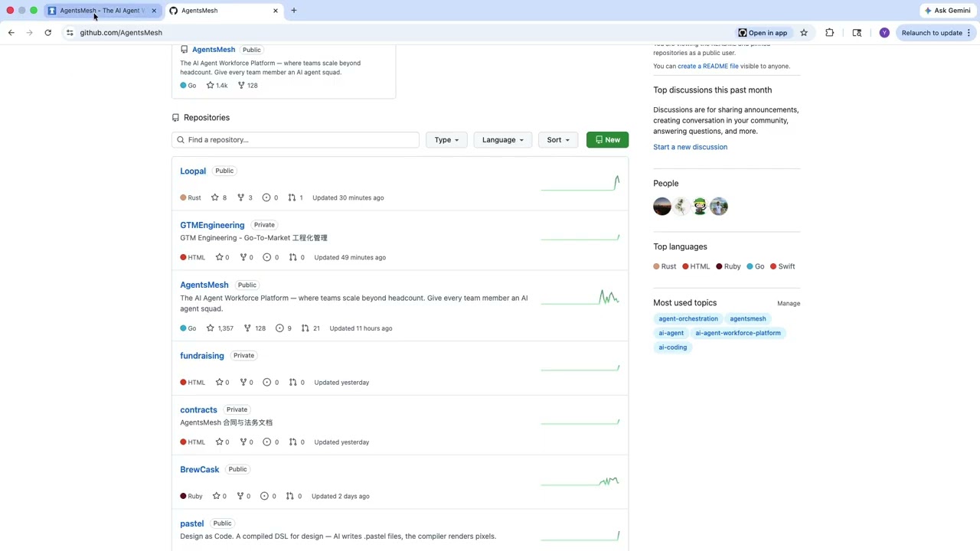The height and width of the screenshot is (551, 980).
Task: Click the New repository button
Action: click(x=608, y=140)
